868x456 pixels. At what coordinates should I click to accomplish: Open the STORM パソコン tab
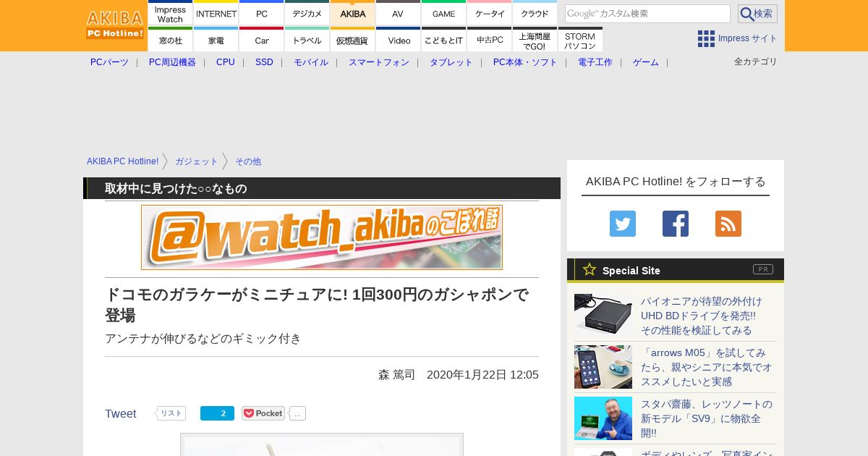coord(580,40)
